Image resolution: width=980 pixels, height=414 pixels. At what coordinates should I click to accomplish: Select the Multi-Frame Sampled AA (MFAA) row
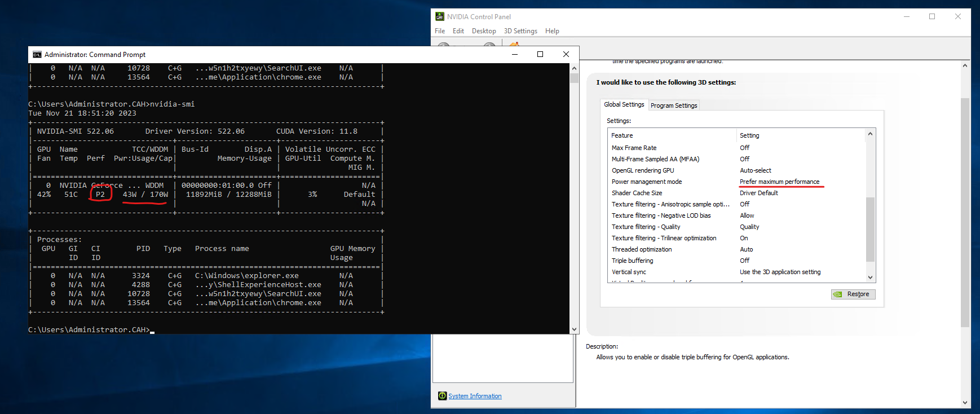point(736,159)
